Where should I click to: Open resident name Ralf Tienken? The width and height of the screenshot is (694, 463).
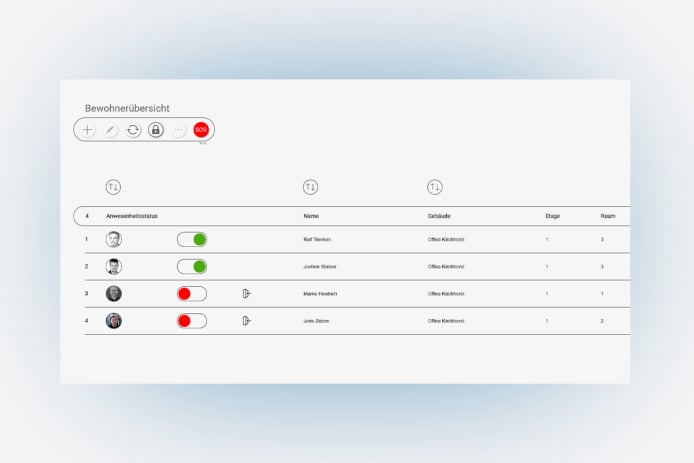[x=316, y=240]
